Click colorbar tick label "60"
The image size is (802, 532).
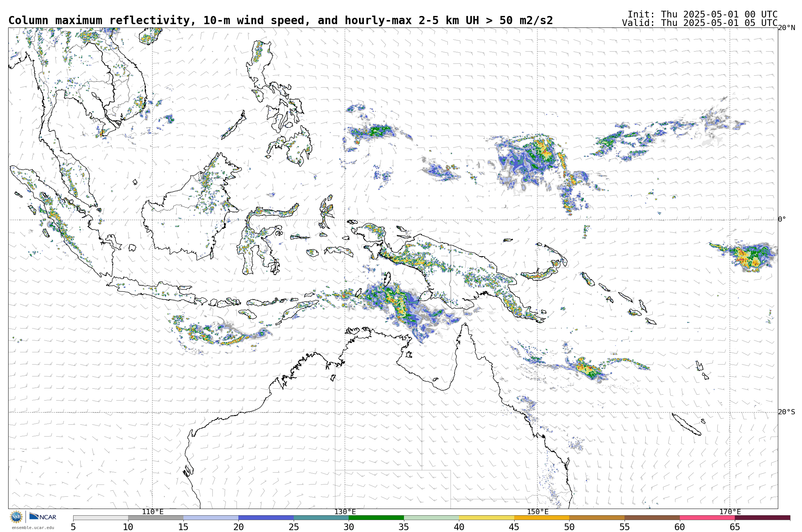680,527
